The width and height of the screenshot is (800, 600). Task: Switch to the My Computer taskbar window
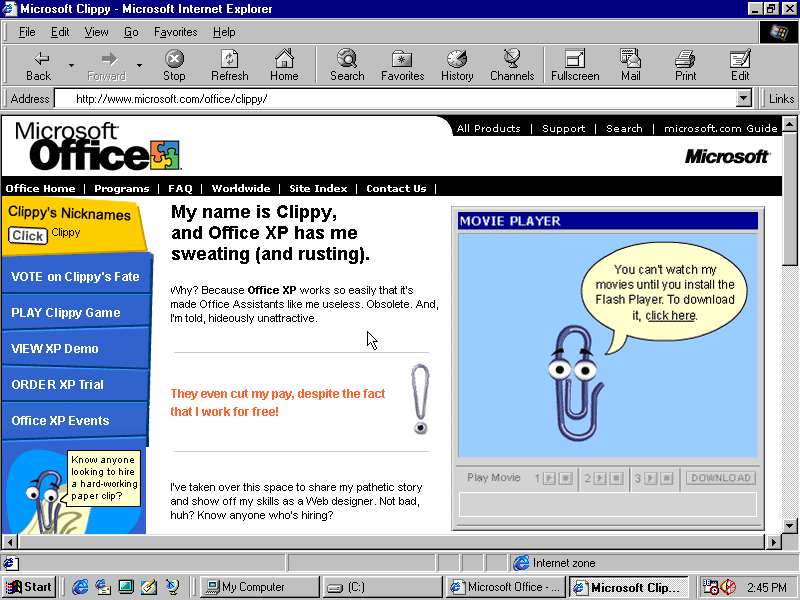pos(259,587)
